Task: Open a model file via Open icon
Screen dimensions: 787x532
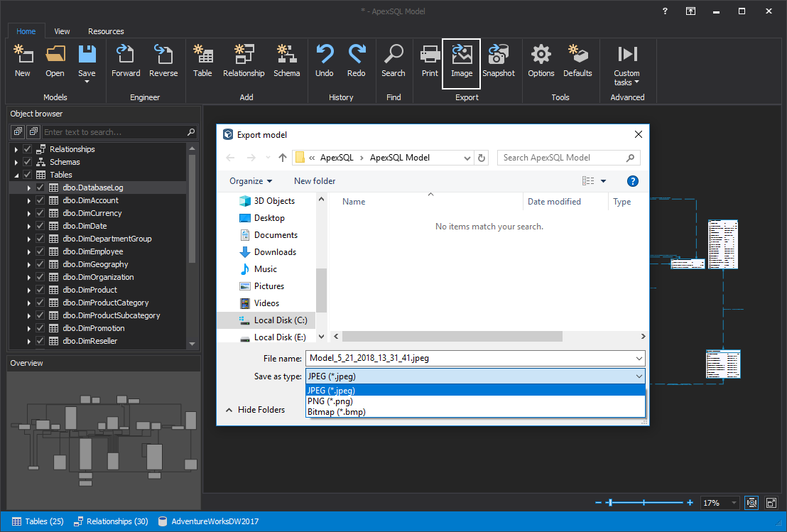Action: 55,60
